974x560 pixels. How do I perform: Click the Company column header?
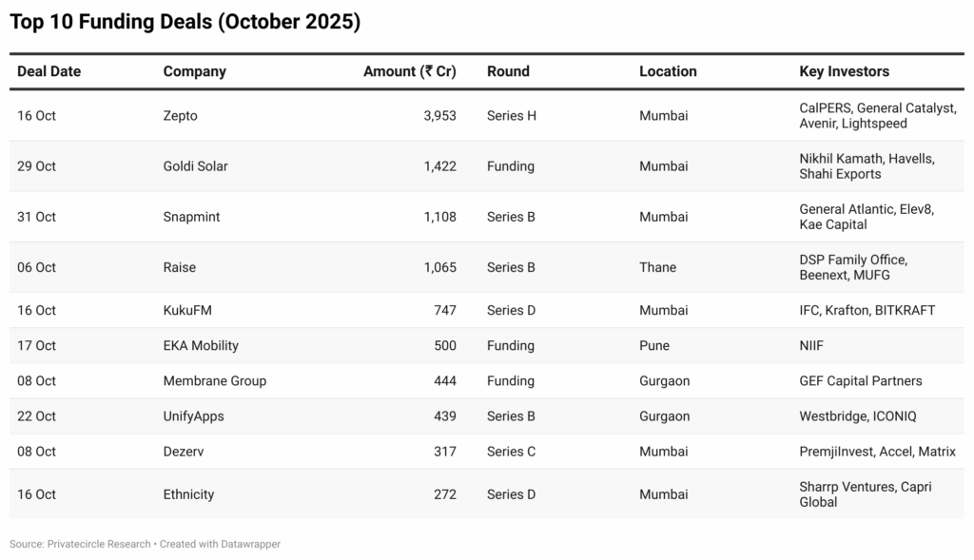click(194, 71)
